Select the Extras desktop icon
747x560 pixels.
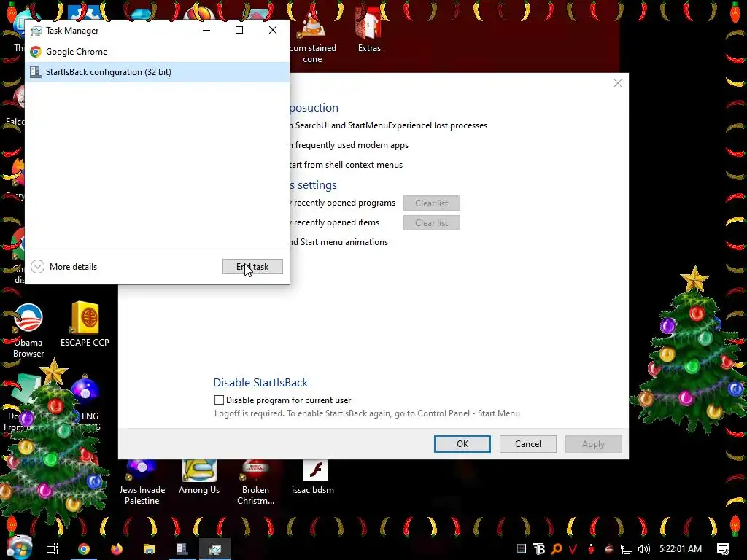pos(369,29)
